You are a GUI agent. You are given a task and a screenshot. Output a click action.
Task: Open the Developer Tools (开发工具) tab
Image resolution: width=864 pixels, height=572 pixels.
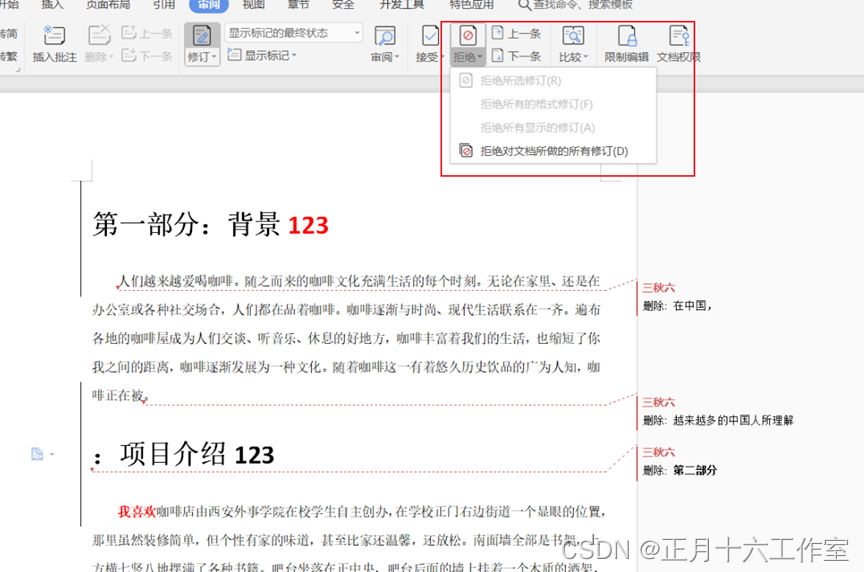pyautogui.click(x=402, y=5)
